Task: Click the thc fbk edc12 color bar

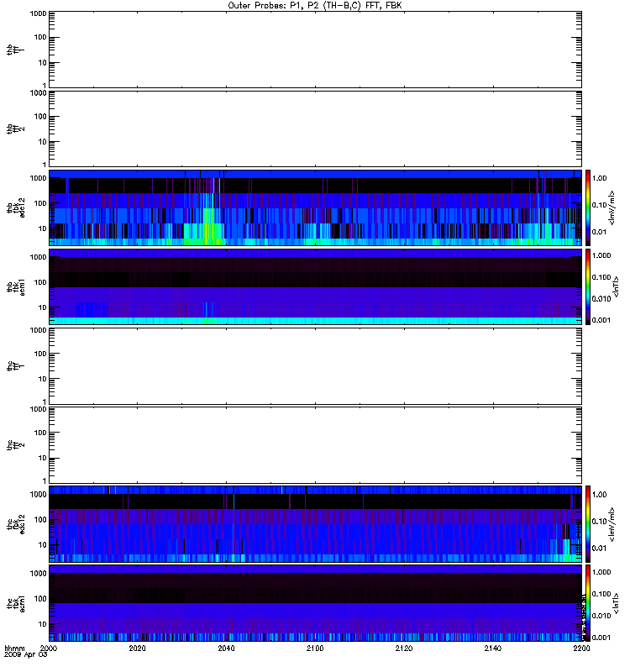Action: [588, 523]
